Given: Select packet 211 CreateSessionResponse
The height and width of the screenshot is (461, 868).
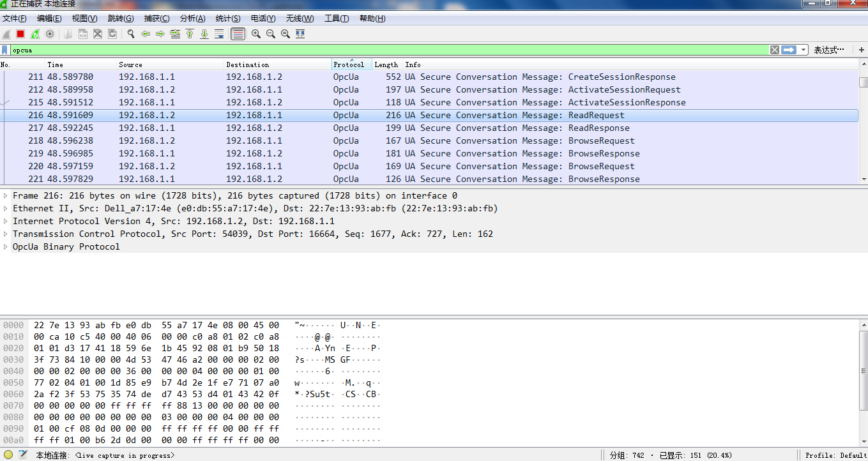Looking at the screenshot, I should click(x=429, y=77).
